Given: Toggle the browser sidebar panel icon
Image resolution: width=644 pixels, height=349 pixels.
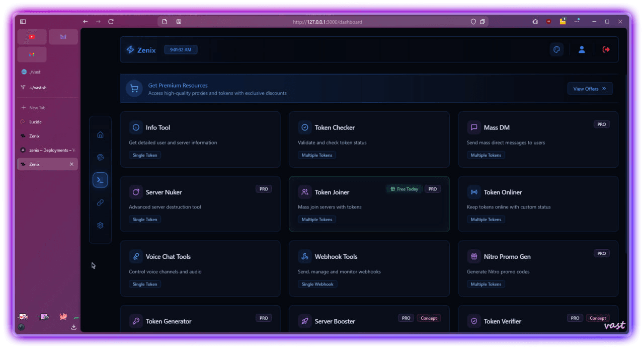Looking at the screenshot, I should pyautogui.click(x=23, y=22).
